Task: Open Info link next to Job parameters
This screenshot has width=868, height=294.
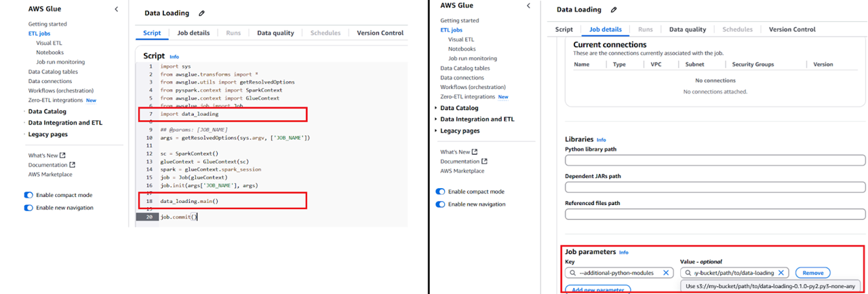Action: (623, 252)
